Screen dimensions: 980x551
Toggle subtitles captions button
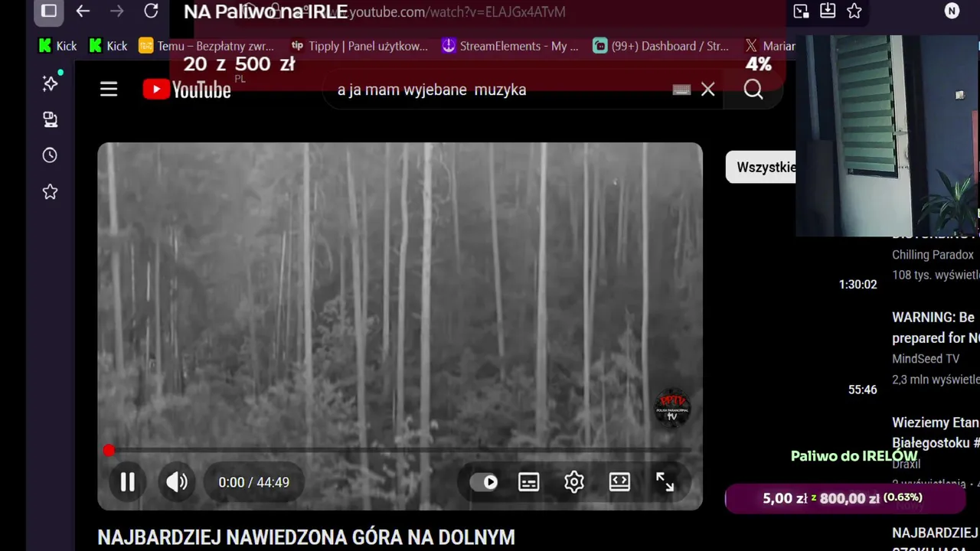click(x=529, y=482)
